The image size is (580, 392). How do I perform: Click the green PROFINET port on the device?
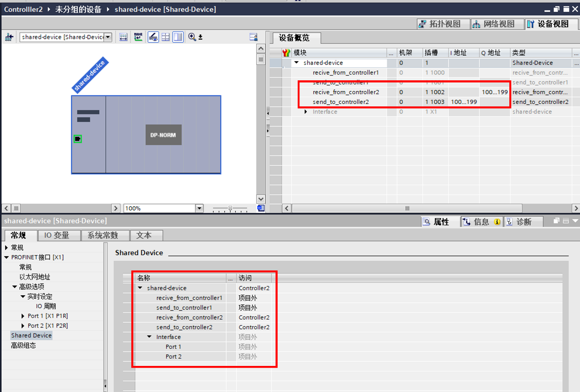click(x=78, y=139)
